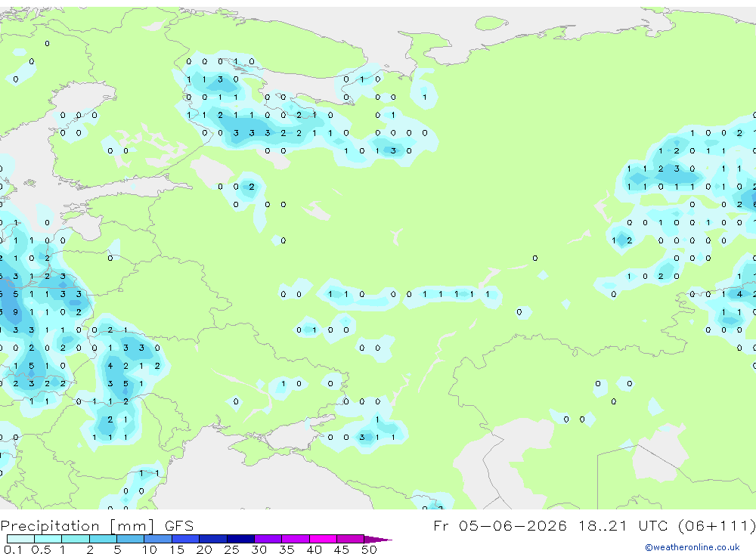Click the 40–45 mm magenta legend swatch
Viewport: 756px width, 554px height.
323,539
